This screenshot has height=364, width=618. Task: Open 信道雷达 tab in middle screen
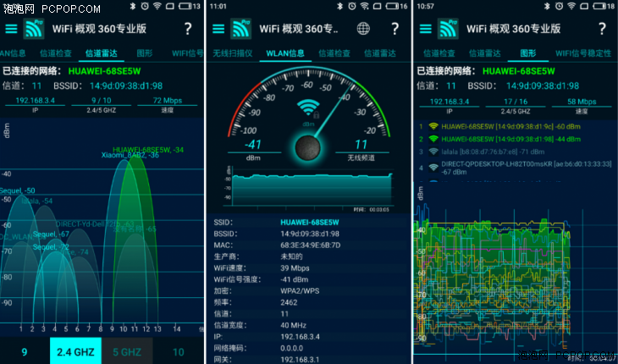(380, 53)
